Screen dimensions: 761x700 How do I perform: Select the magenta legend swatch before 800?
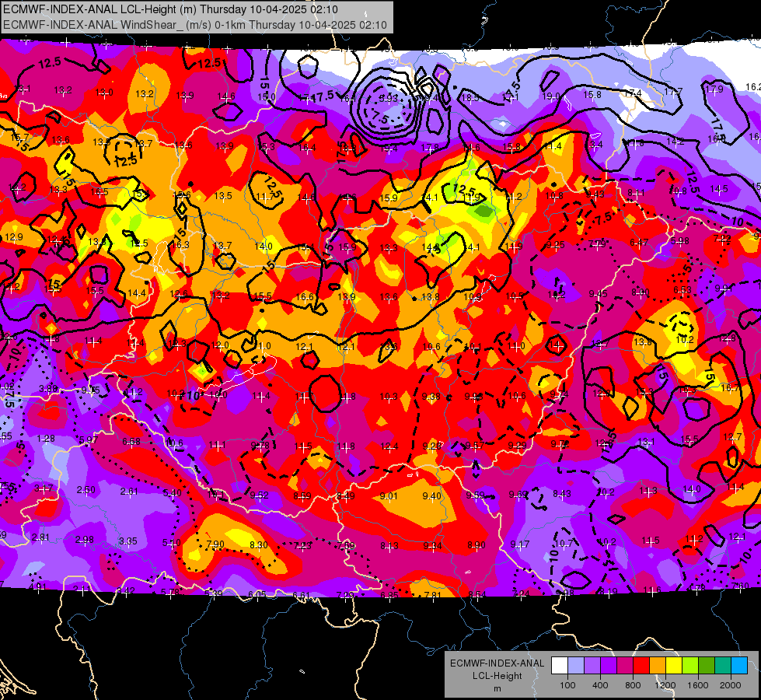625,666
